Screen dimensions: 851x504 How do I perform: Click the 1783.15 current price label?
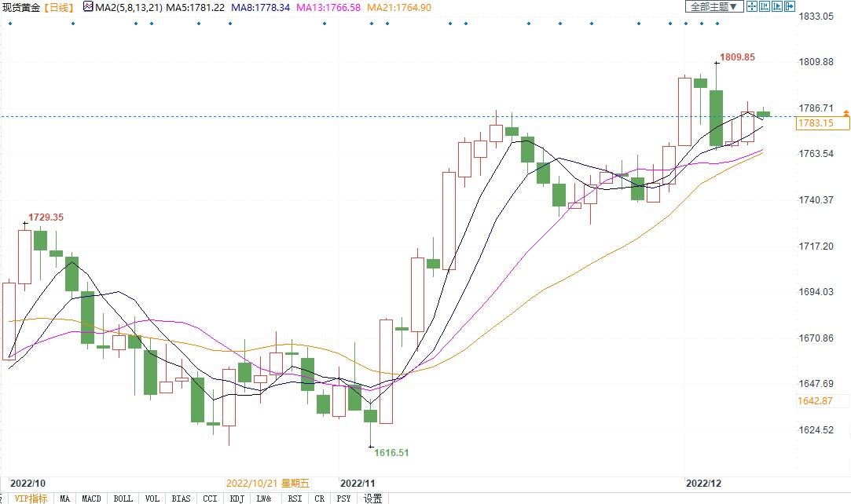click(x=815, y=123)
